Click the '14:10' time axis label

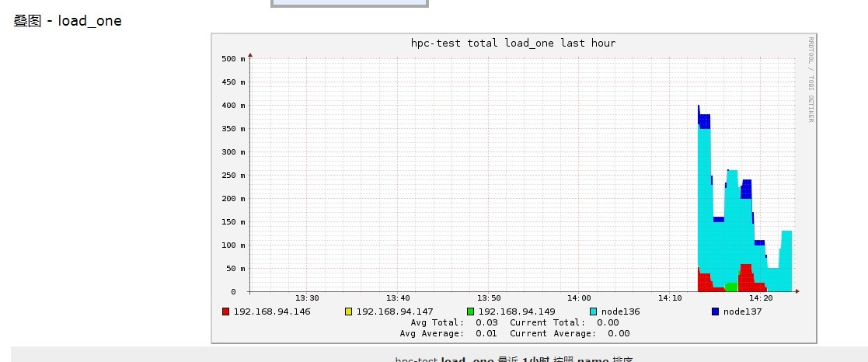(x=669, y=298)
